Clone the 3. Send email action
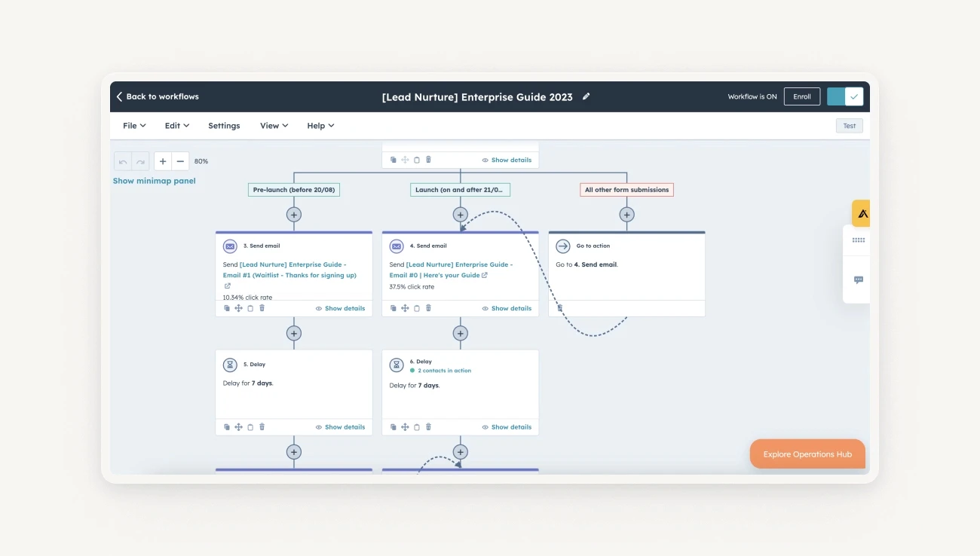Image resolution: width=980 pixels, height=556 pixels. point(227,308)
